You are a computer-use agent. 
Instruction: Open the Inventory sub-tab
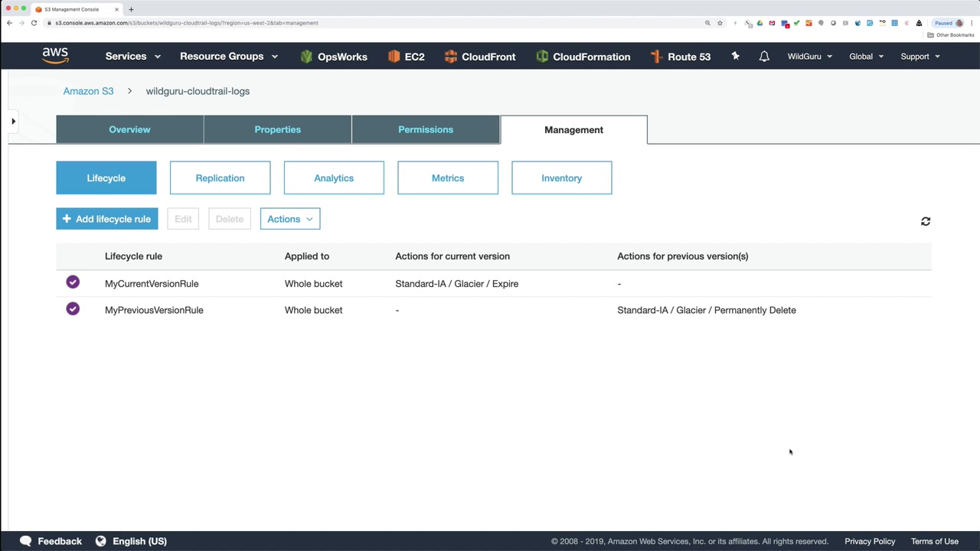click(562, 178)
